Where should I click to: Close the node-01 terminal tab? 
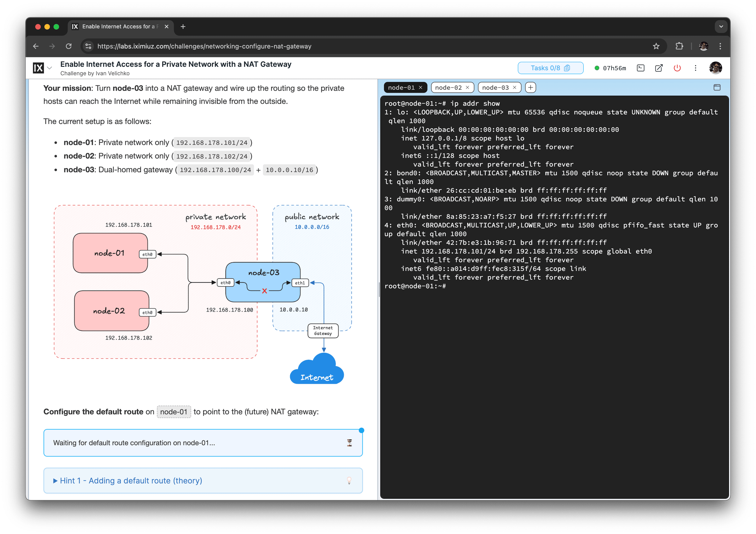coord(421,88)
